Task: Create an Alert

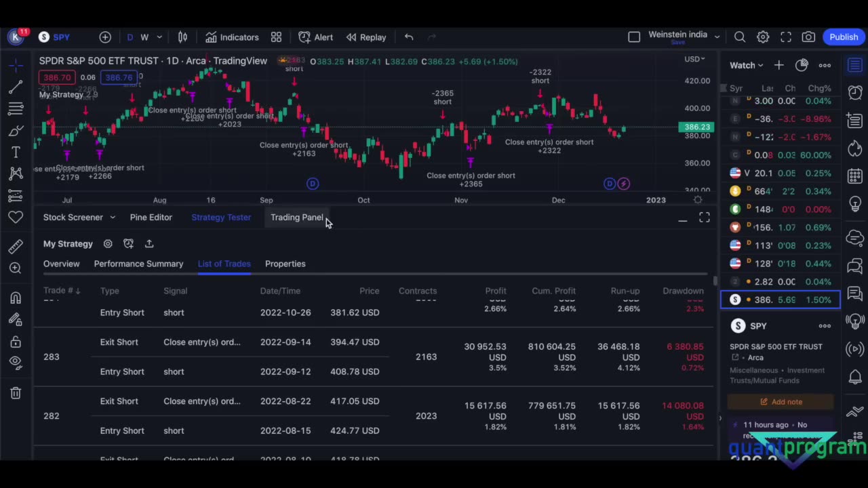Action: point(315,37)
